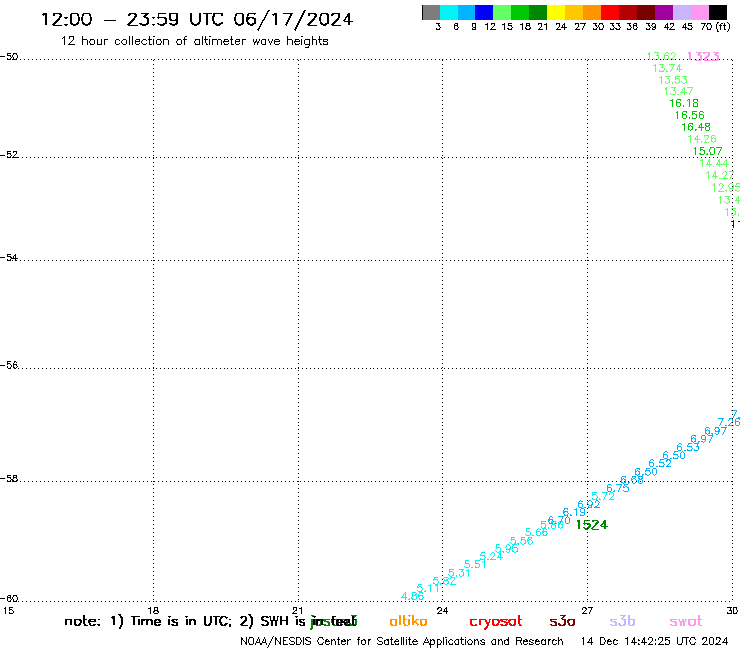Click the wave height value 6.75
The width and height of the screenshot is (740, 650).
point(618,488)
